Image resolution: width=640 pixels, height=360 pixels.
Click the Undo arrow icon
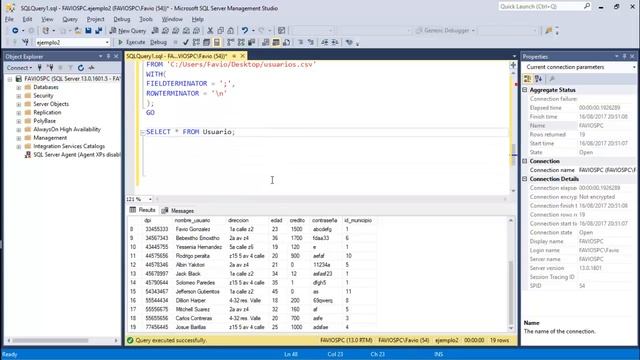[245, 31]
